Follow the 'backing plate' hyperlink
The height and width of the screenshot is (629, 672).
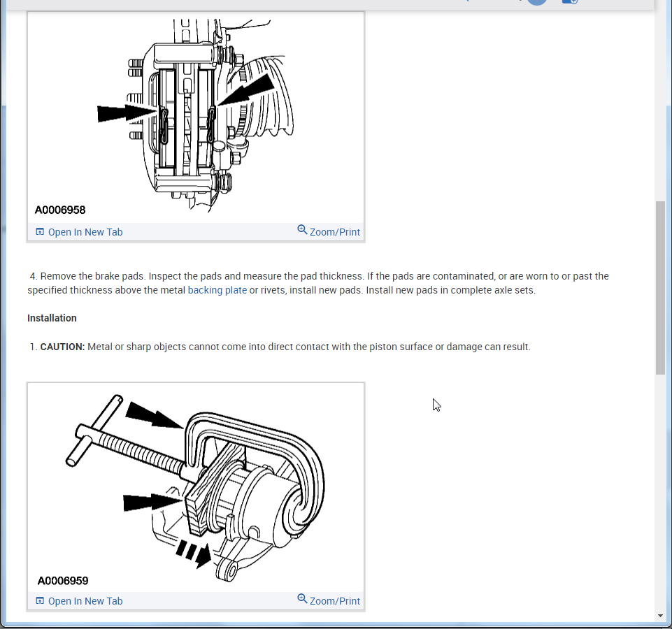217,290
